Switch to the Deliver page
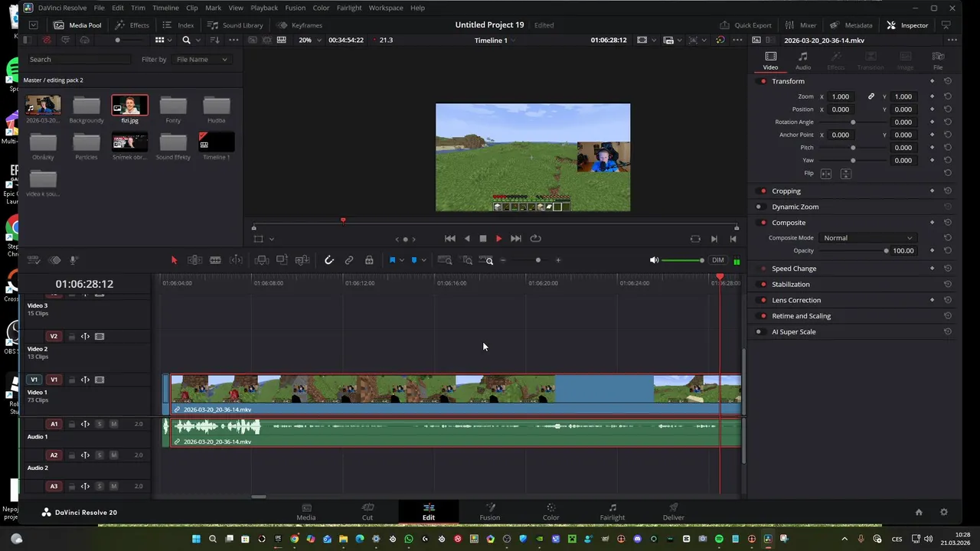This screenshot has width=980, height=551. click(x=674, y=512)
